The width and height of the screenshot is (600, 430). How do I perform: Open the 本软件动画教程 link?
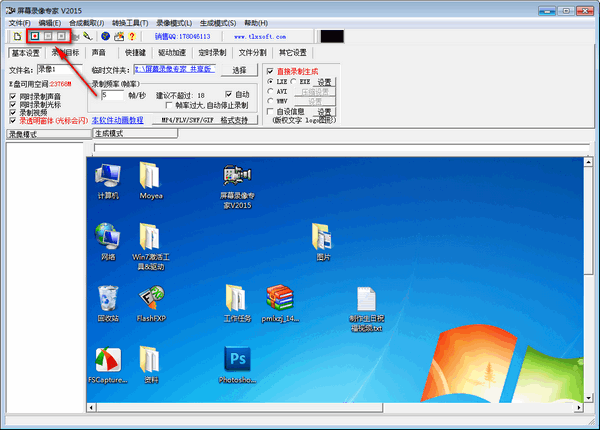pos(117,120)
